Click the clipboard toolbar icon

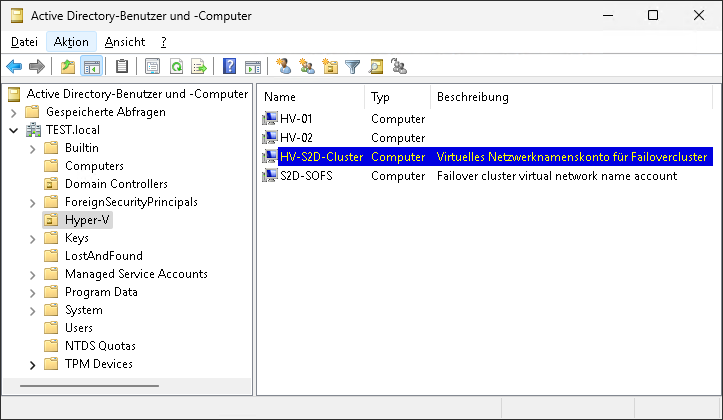[122, 67]
